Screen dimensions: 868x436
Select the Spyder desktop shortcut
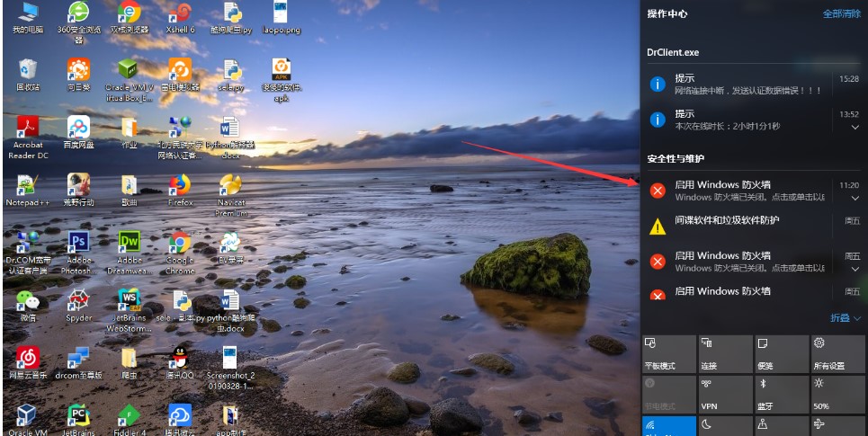point(78,300)
